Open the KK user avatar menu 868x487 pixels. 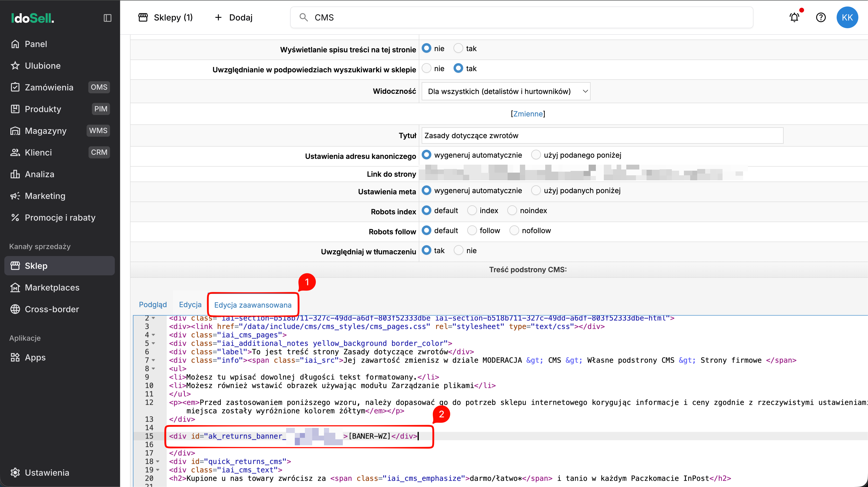(847, 18)
